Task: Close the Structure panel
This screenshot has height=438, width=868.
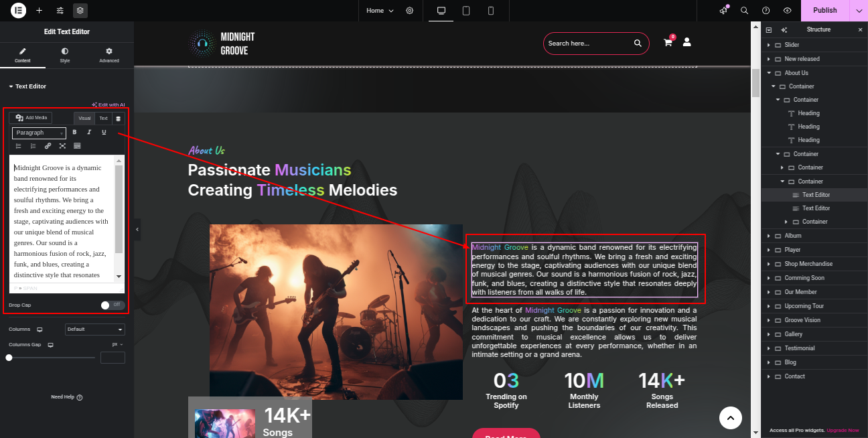Action: click(x=861, y=30)
